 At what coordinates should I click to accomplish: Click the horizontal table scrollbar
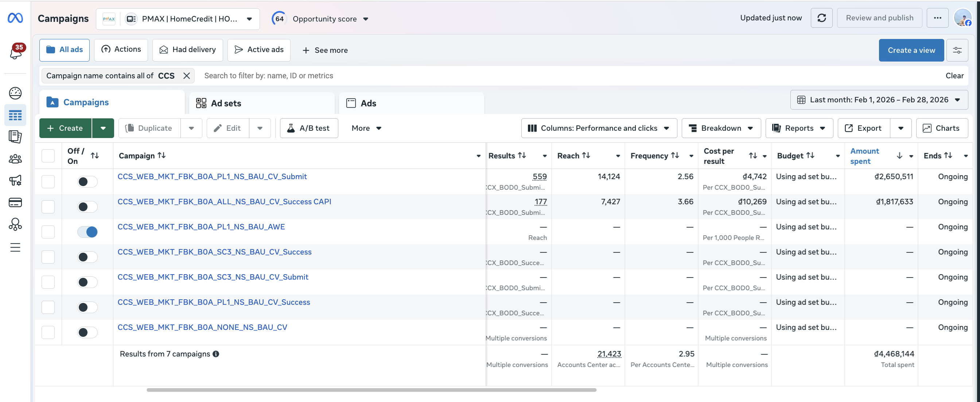[371, 390]
